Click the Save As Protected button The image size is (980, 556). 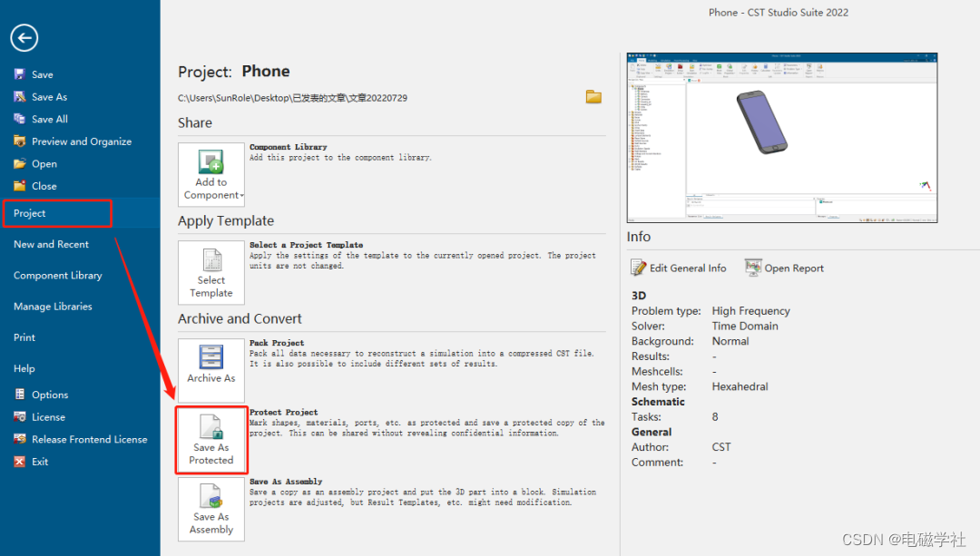click(x=211, y=441)
